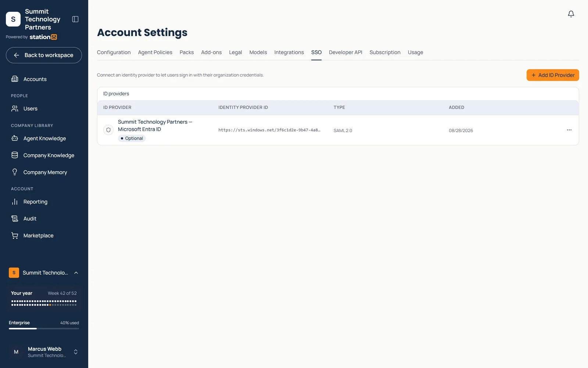The width and height of the screenshot is (588, 368).
Task: Select the Models tab
Action: click(x=258, y=52)
